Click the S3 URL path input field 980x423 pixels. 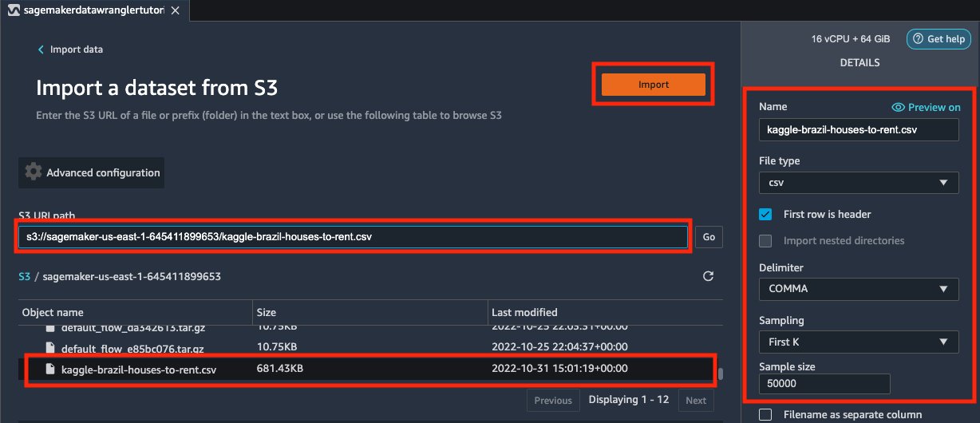351,237
